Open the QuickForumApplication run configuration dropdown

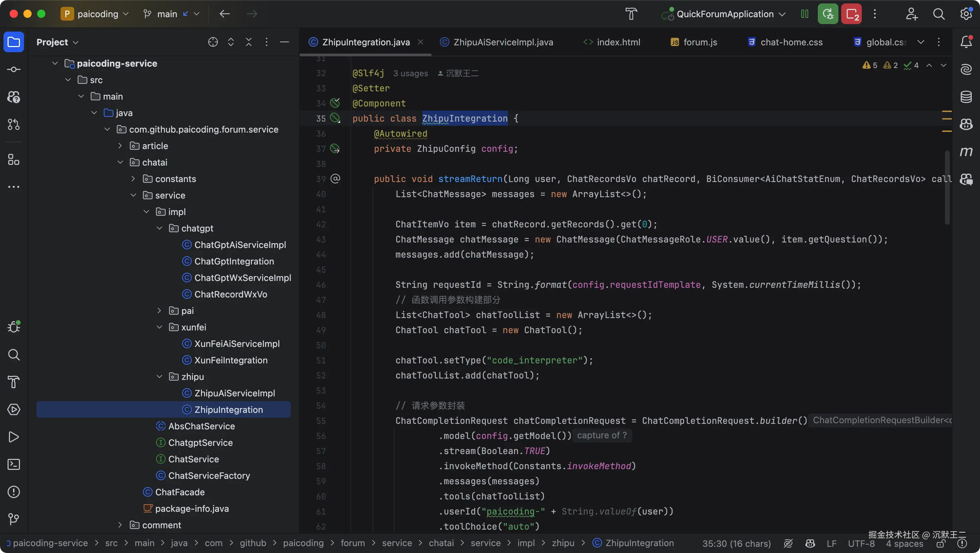coord(725,14)
